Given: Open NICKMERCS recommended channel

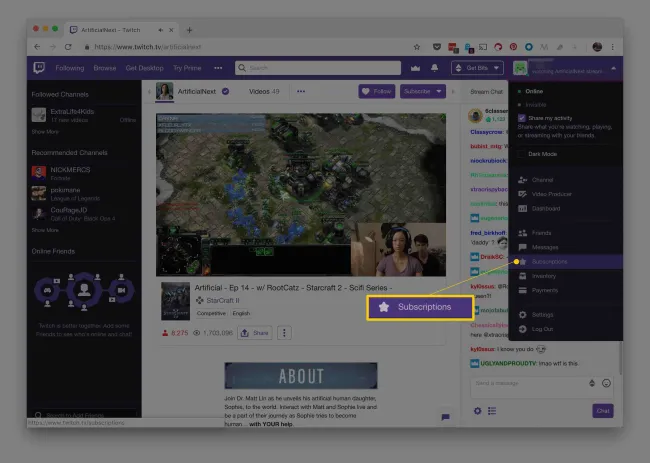Looking at the screenshot, I should [84, 173].
